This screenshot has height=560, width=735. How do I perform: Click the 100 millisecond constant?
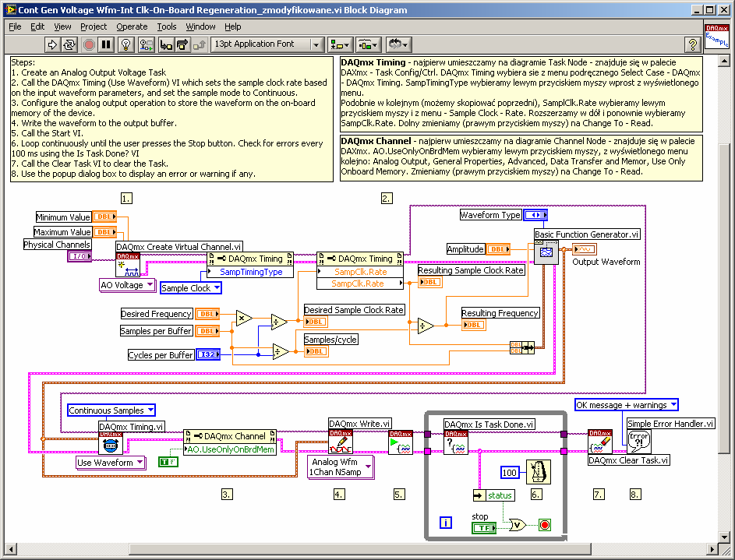tap(510, 473)
